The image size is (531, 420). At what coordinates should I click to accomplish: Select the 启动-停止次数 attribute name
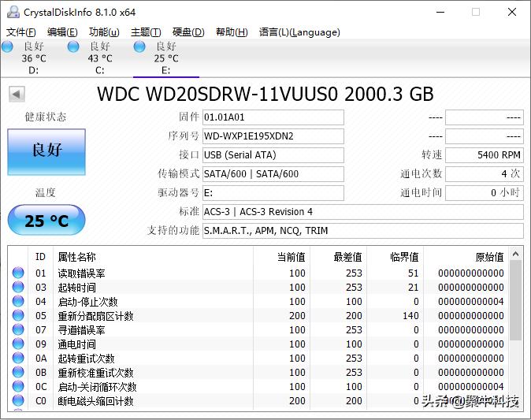(x=87, y=302)
